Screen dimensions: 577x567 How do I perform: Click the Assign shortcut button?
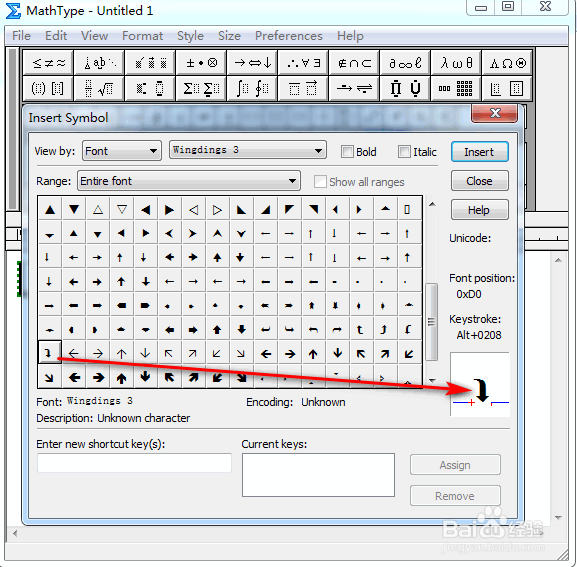click(x=455, y=465)
